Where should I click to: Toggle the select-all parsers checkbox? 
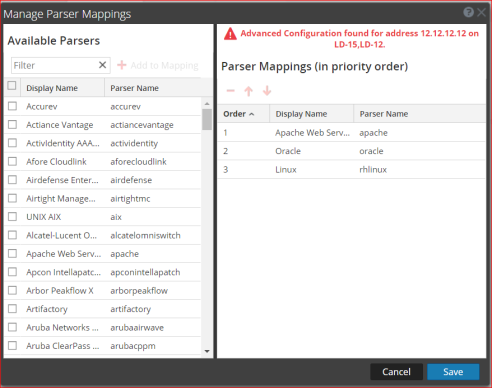[12, 86]
